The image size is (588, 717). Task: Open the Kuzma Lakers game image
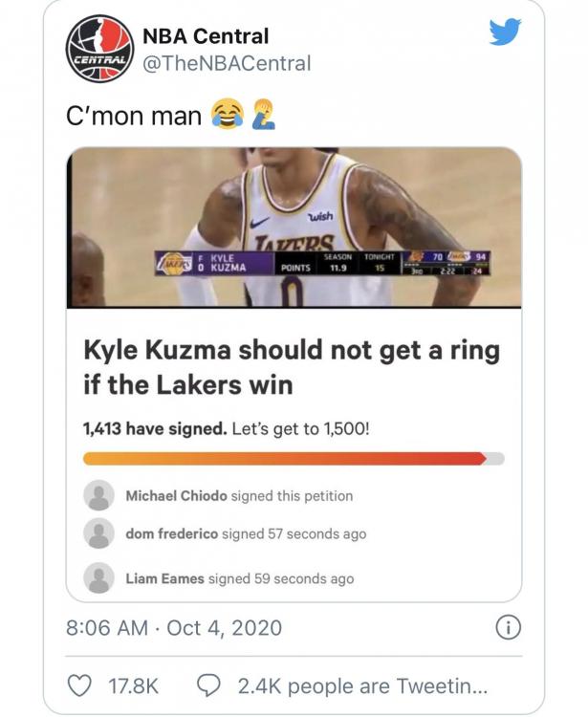[x=294, y=227]
